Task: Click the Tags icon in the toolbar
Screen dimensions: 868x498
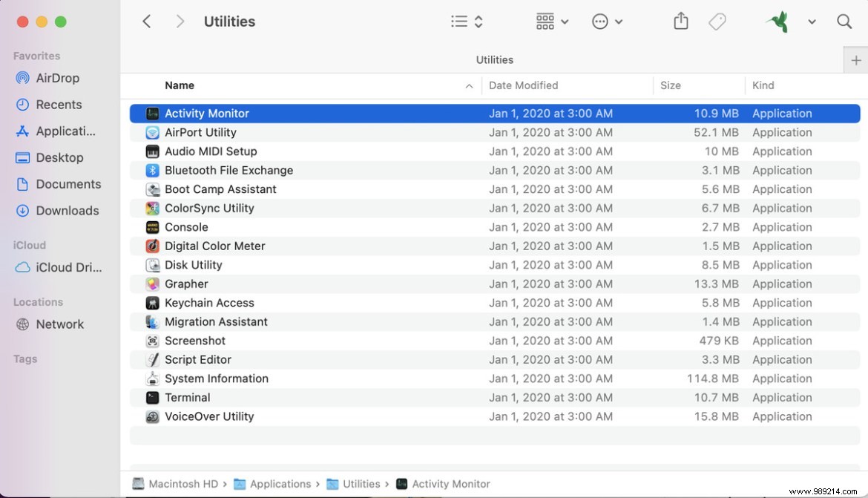Action: point(717,21)
